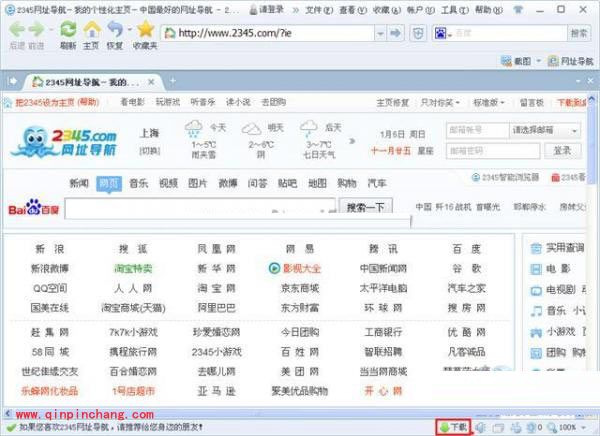Viewport: 600px width, 436px height.
Task: Open the 文件 menu
Action: (318, 10)
